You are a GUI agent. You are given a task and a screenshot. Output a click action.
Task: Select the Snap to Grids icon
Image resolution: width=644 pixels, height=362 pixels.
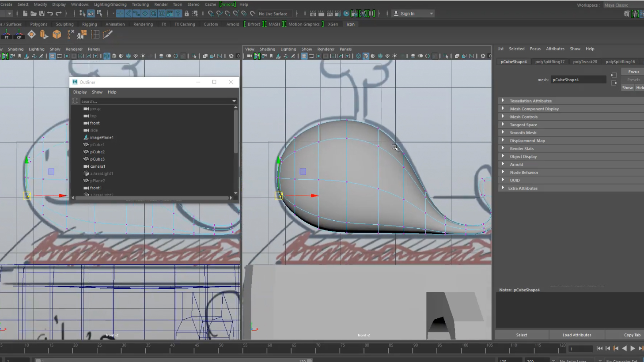[211, 14]
